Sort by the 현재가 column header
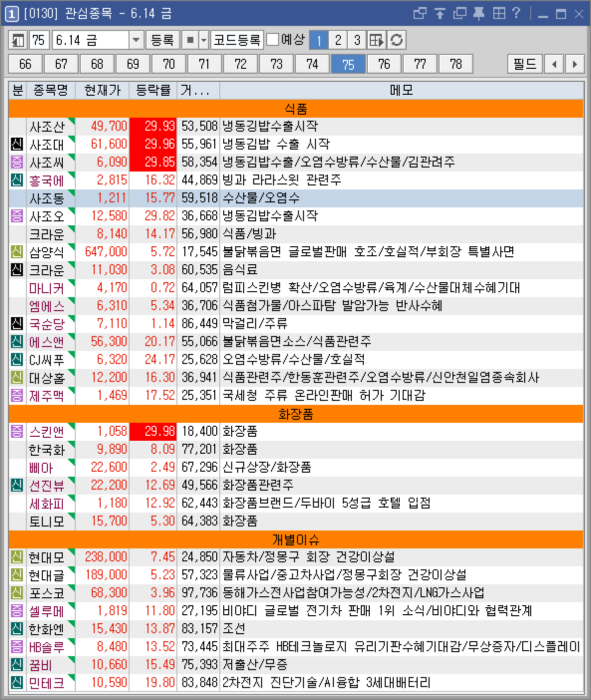This screenshot has width=591, height=700. pos(102,90)
